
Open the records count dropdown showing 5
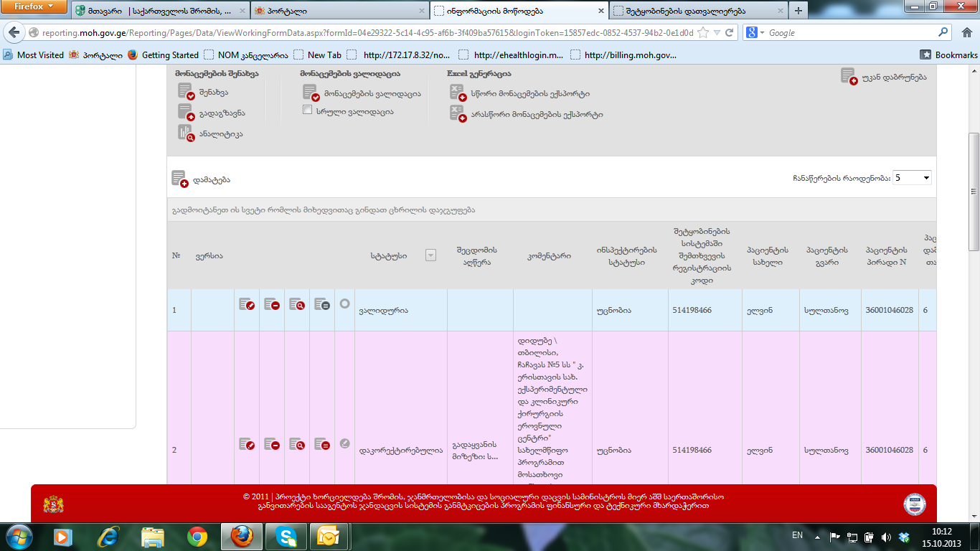coord(912,178)
